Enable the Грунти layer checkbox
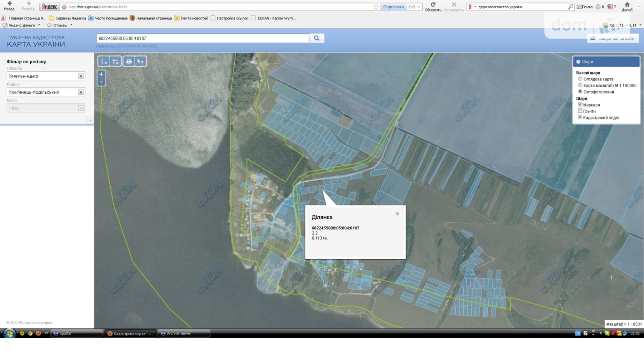 tap(580, 111)
